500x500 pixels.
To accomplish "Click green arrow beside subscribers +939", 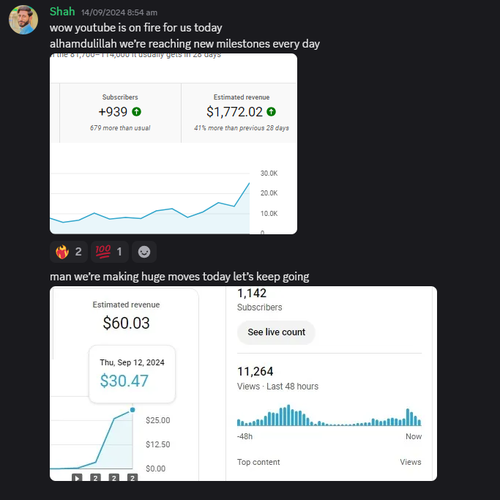I will click(137, 112).
